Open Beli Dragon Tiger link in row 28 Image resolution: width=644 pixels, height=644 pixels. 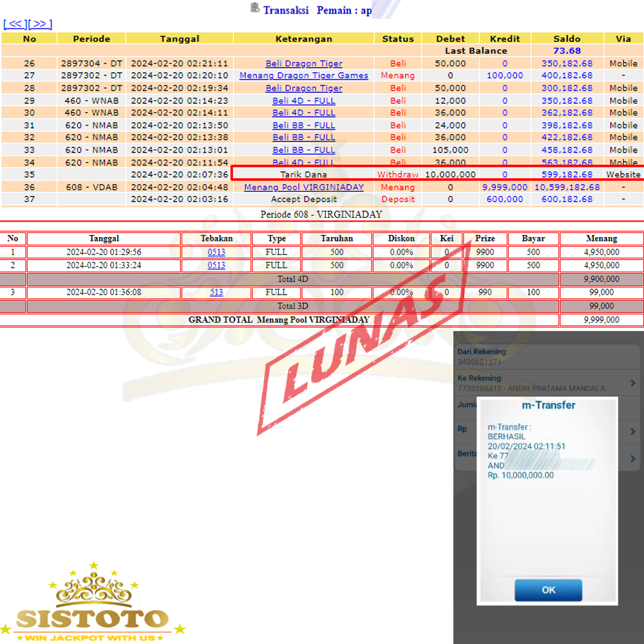tap(303, 88)
